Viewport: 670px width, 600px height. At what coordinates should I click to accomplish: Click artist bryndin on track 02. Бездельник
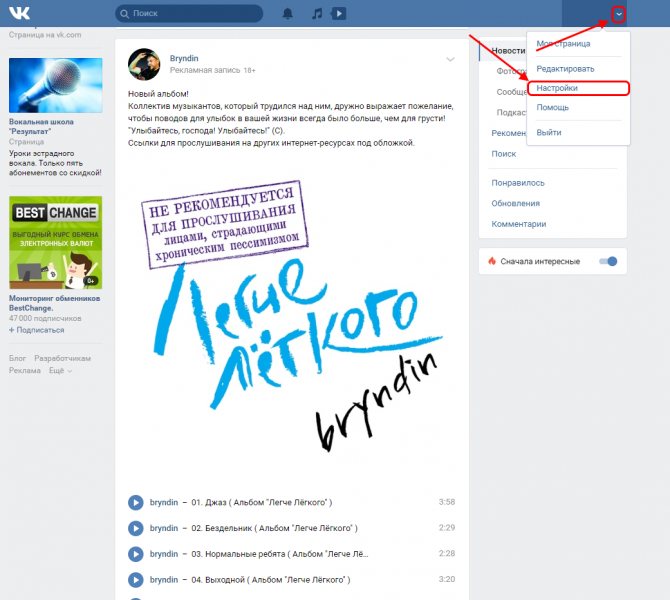coord(164,528)
